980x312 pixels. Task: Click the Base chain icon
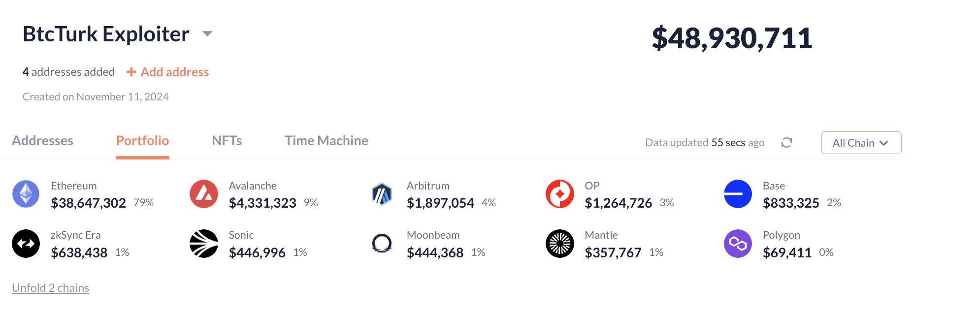737,194
